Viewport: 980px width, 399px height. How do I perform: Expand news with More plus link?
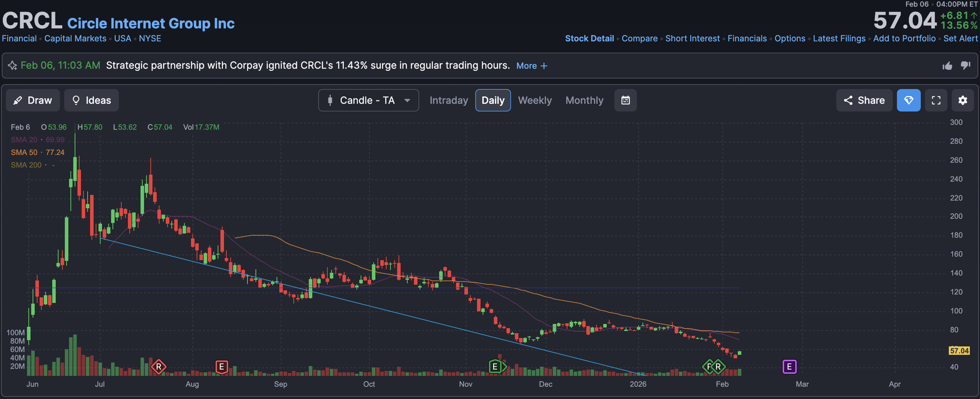point(531,66)
